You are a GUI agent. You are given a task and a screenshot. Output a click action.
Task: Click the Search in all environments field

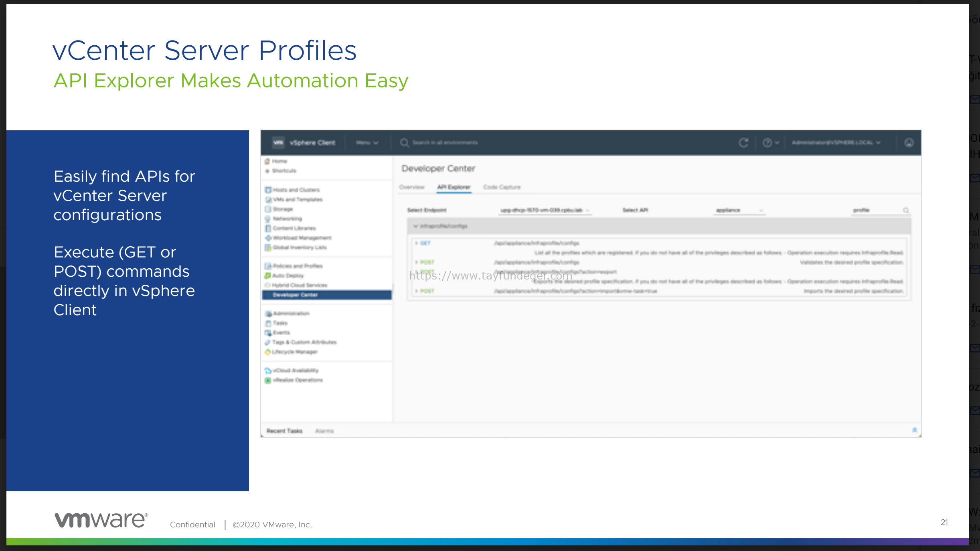(x=445, y=143)
